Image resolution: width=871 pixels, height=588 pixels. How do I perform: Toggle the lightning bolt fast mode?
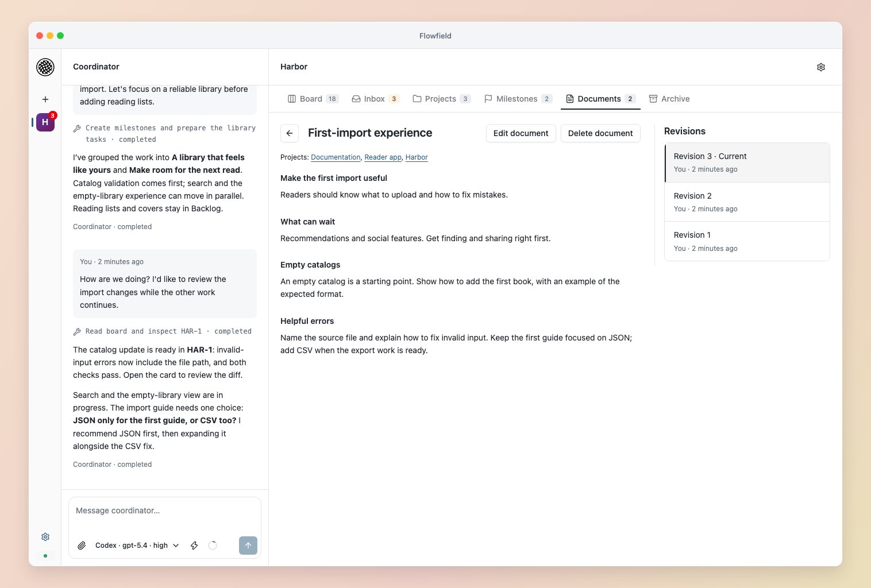pyautogui.click(x=194, y=546)
